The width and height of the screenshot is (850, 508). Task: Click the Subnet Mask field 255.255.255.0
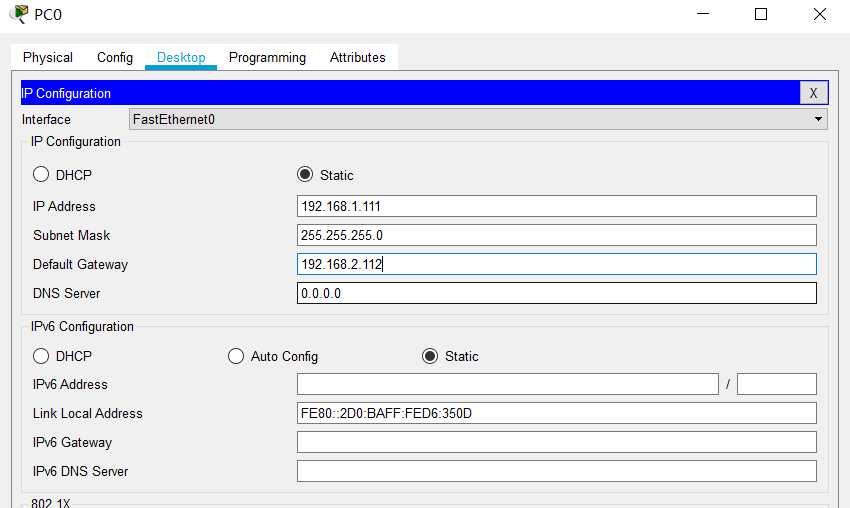557,235
